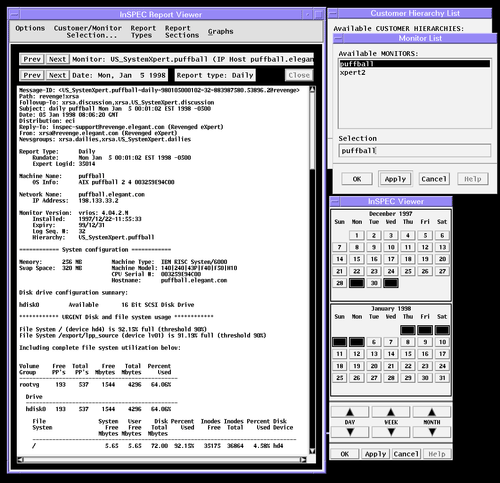500x483 pixels.
Task: Open window menu of Customer Hierarchy List
Action: (x=333, y=14)
